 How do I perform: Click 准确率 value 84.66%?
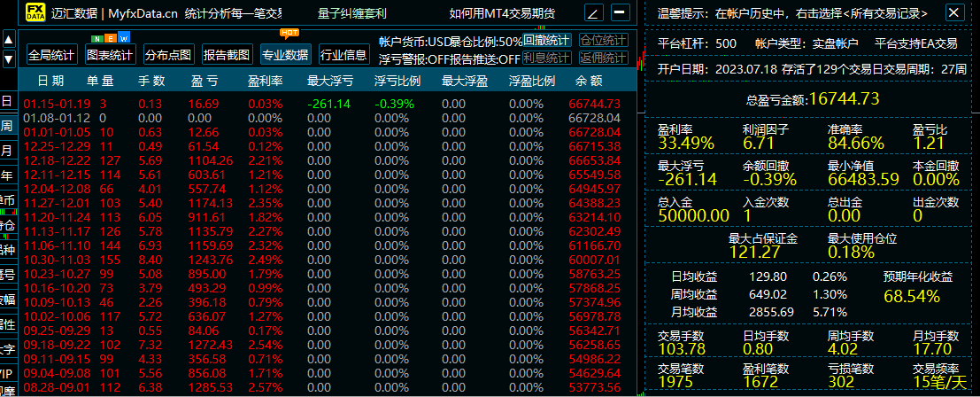(856, 144)
